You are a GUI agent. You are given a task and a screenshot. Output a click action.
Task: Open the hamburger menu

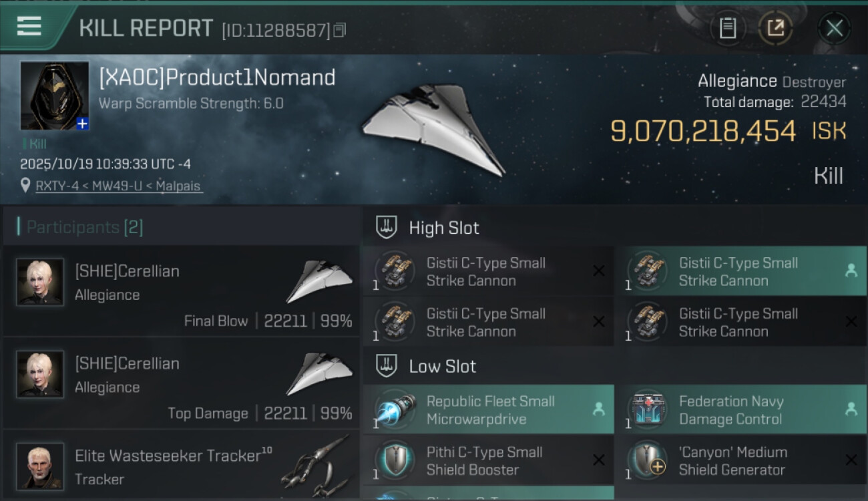coord(29,27)
